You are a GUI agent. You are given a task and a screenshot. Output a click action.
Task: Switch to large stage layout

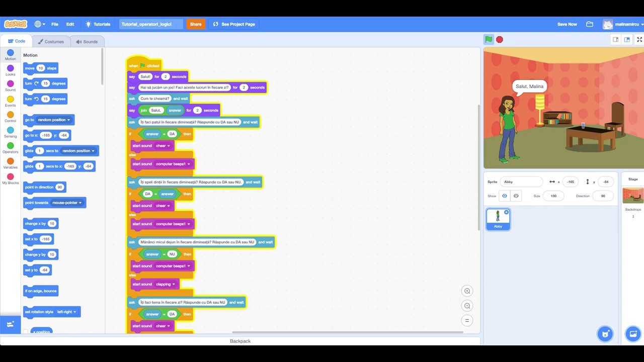[x=627, y=39]
